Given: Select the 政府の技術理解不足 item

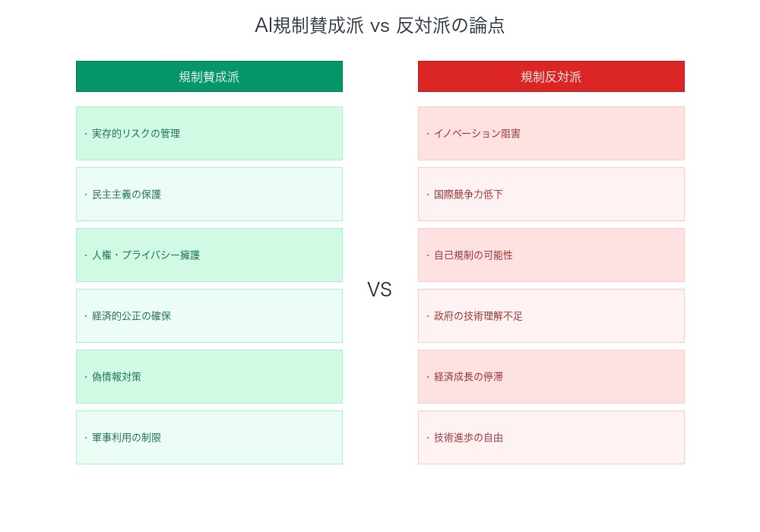Looking at the screenshot, I should [x=551, y=316].
